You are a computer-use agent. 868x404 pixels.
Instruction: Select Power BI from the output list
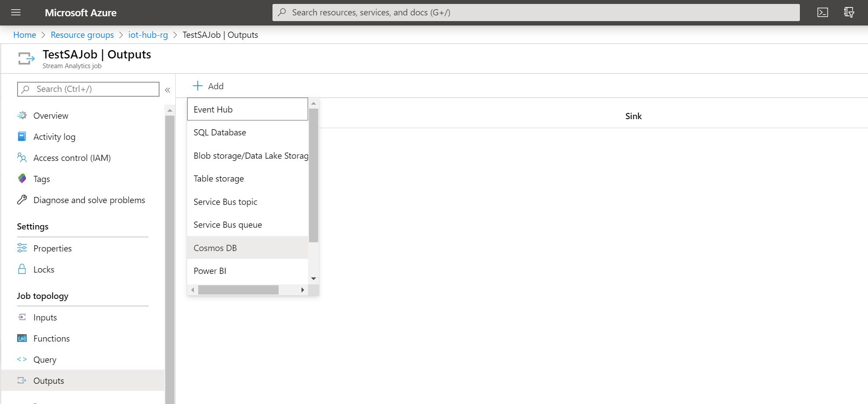coord(210,270)
